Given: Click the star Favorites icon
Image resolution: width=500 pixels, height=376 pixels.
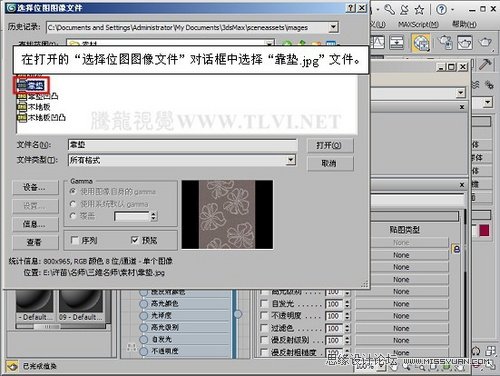Looking at the screenshot, I should pyautogui.click(x=419, y=10).
